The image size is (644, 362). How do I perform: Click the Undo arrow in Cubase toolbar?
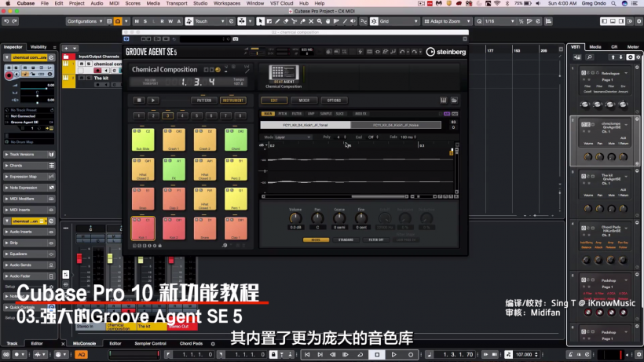click(6, 21)
